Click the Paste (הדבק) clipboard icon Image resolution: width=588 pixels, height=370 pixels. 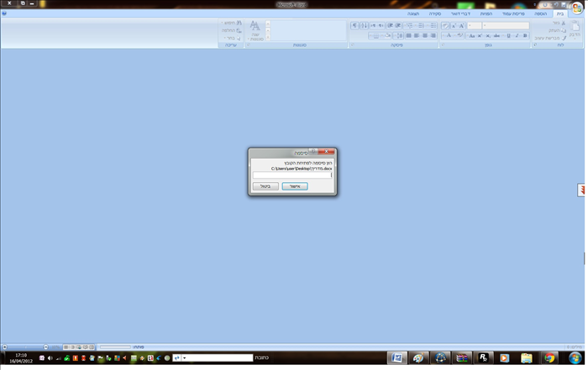coord(575,26)
